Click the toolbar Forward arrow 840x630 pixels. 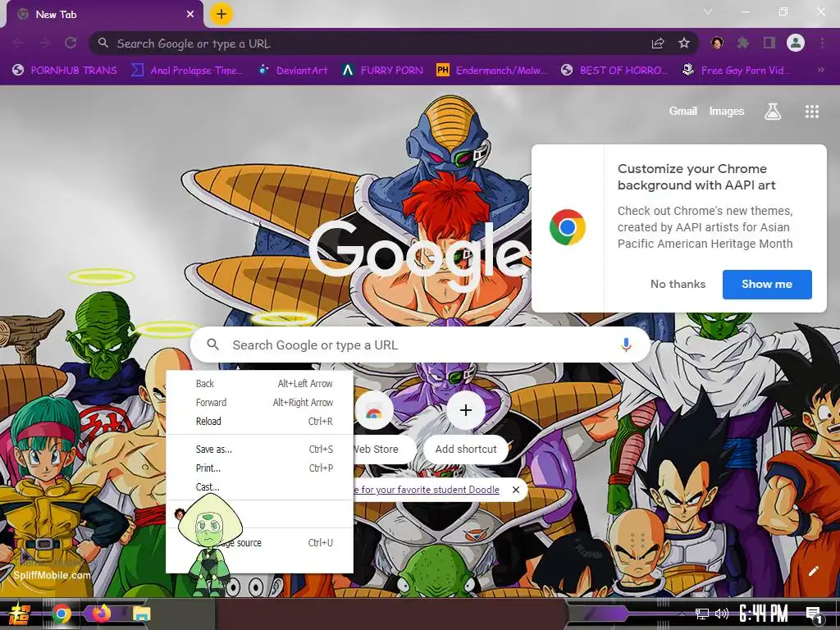pyautogui.click(x=44, y=43)
